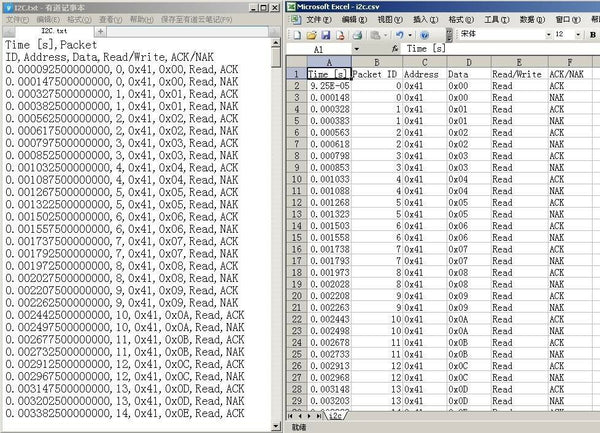
Task: Open the 查看 menu in the notepad window
Action: (x=111, y=20)
